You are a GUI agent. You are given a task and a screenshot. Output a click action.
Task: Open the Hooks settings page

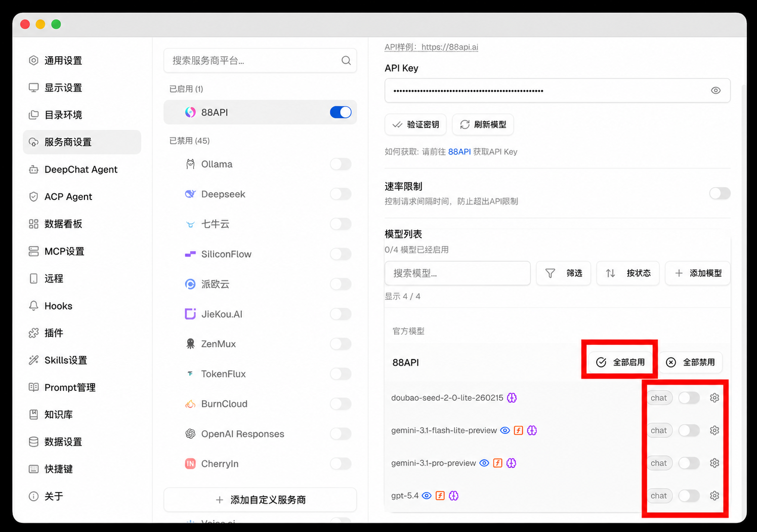(x=82, y=306)
